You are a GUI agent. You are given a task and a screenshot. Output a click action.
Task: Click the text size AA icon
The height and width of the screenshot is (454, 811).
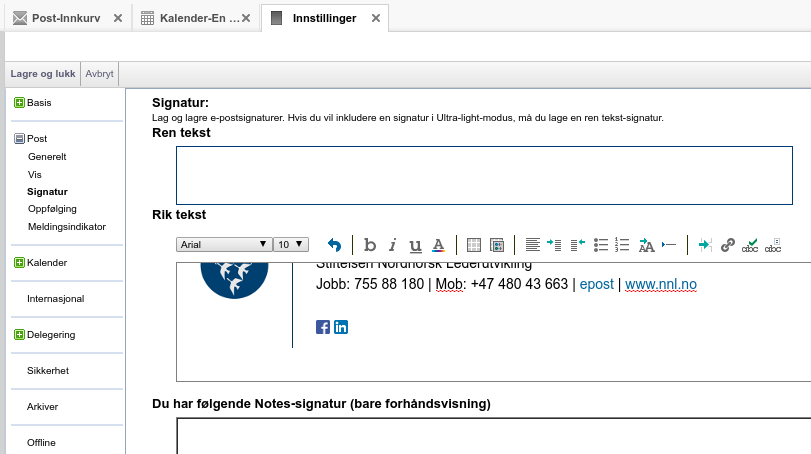tap(647, 245)
